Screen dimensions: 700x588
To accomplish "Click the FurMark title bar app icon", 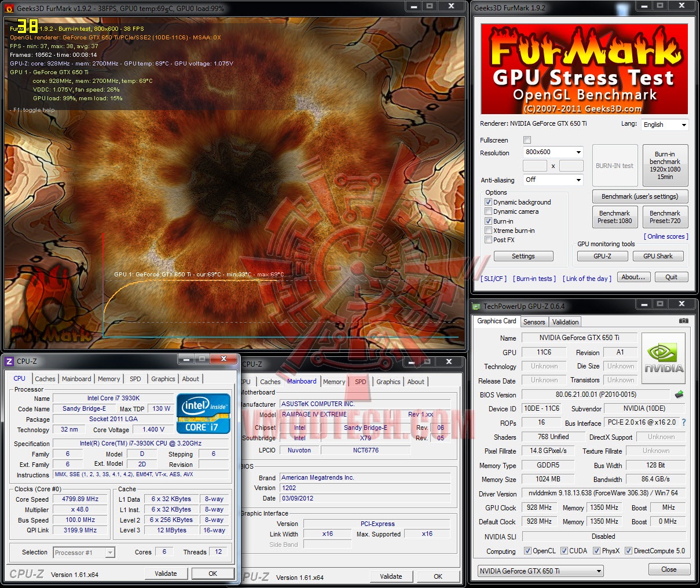I will [x=9, y=8].
